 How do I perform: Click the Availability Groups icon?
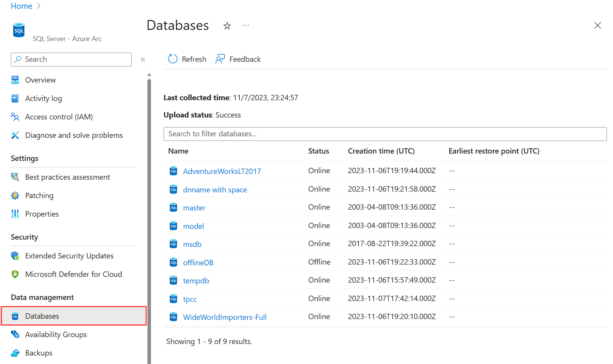click(15, 334)
